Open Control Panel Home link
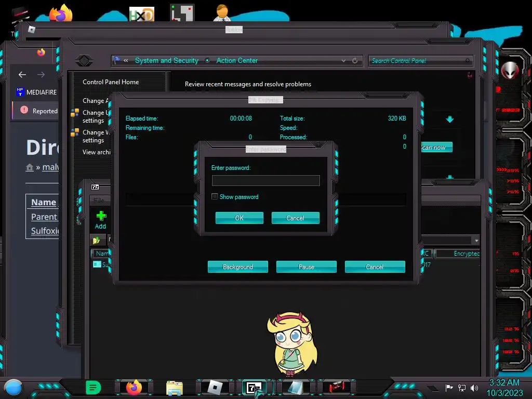This screenshot has width=532, height=399. 111,82
